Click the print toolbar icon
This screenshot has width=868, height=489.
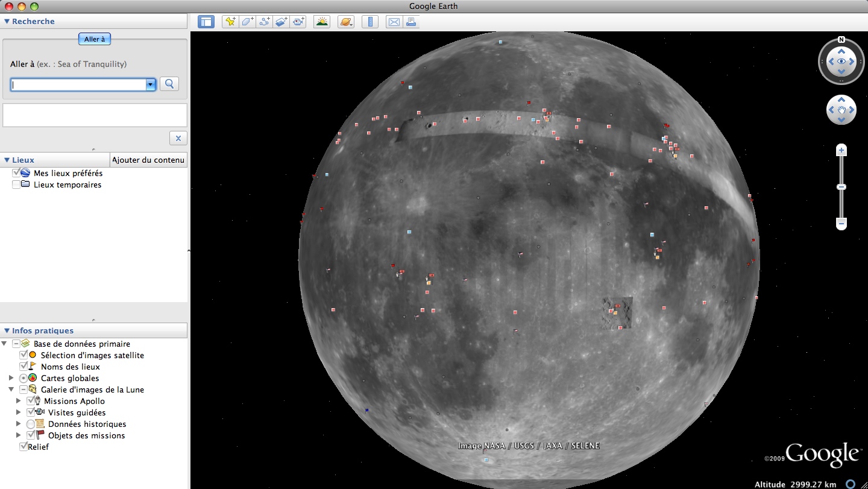411,22
